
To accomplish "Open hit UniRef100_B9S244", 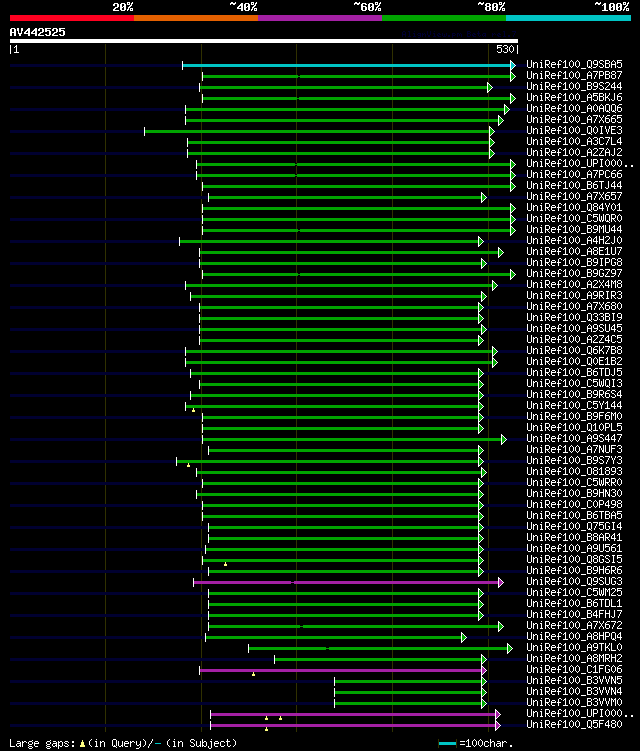I will [x=574, y=86].
